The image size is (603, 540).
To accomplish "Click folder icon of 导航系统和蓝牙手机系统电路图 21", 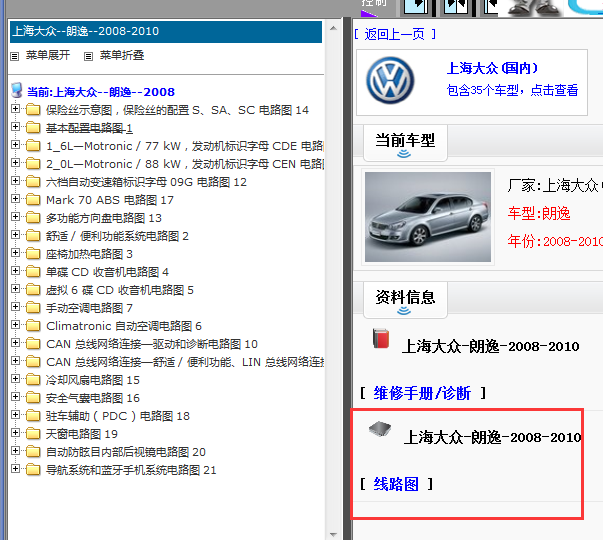I will (33, 470).
